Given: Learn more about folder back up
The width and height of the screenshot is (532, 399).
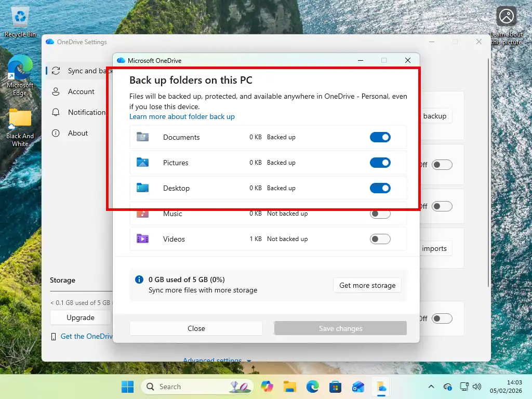Looking at the screenshot, I should (x=182, y=117).
